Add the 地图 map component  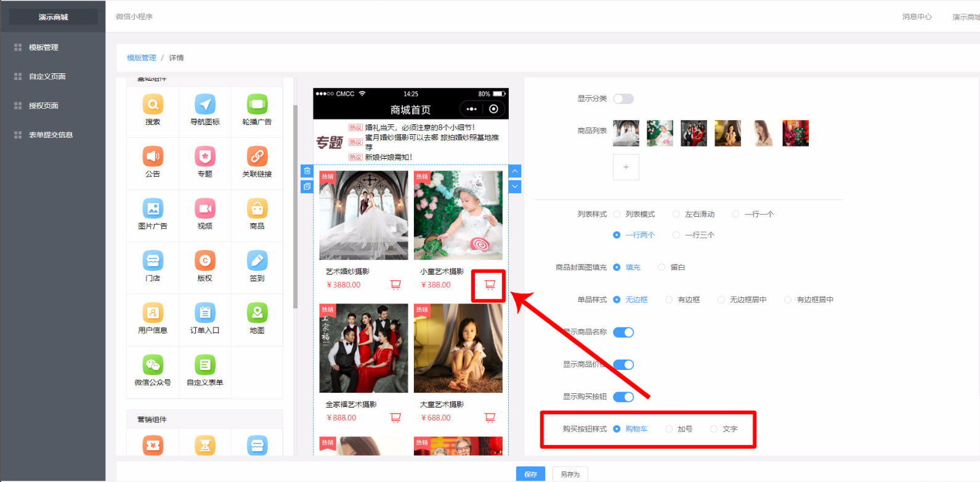pyautogui.click(x=257, y=319)
